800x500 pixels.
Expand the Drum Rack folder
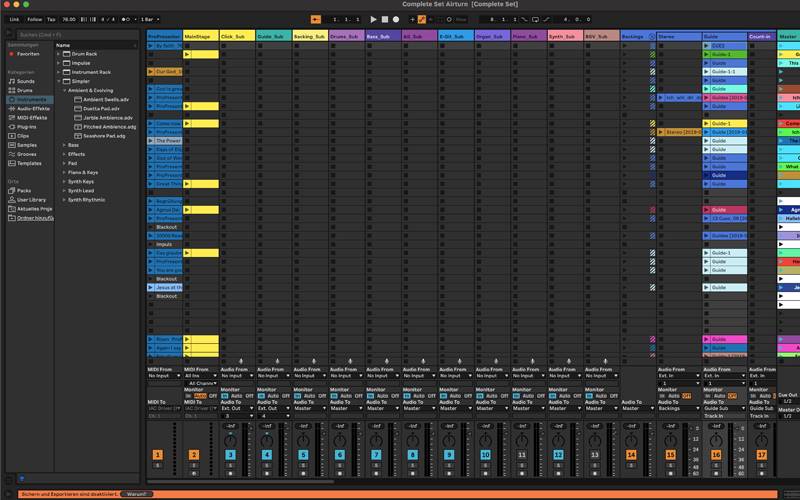[60, 54]
